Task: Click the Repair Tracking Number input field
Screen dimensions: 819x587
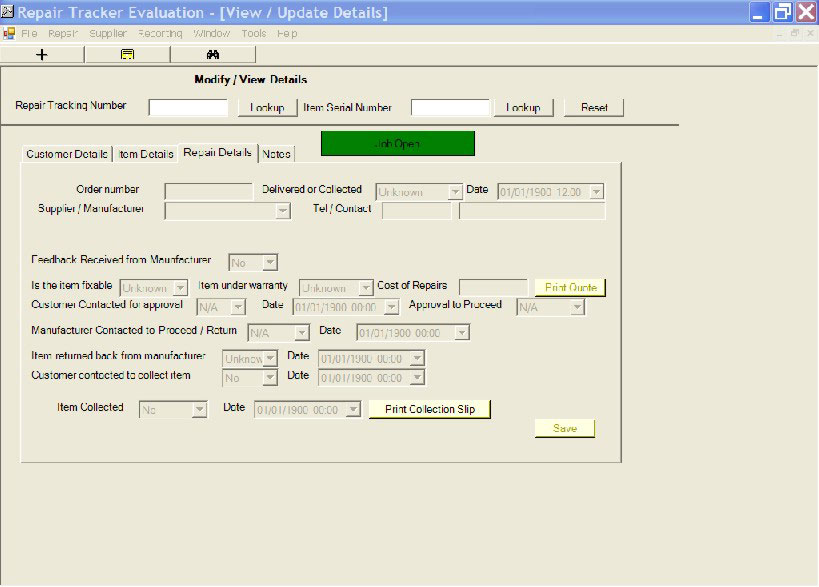Action: coord(188,108)
